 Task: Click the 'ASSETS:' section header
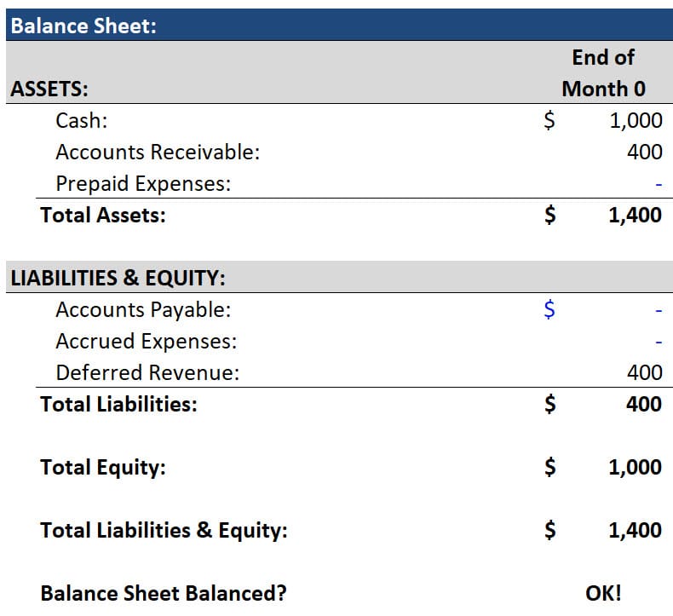49,89
